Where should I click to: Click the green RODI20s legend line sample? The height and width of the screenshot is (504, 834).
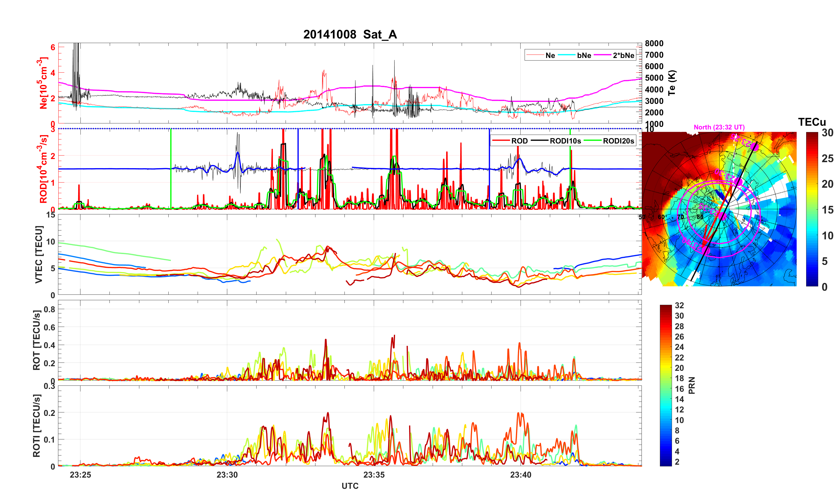coord(592,141)
